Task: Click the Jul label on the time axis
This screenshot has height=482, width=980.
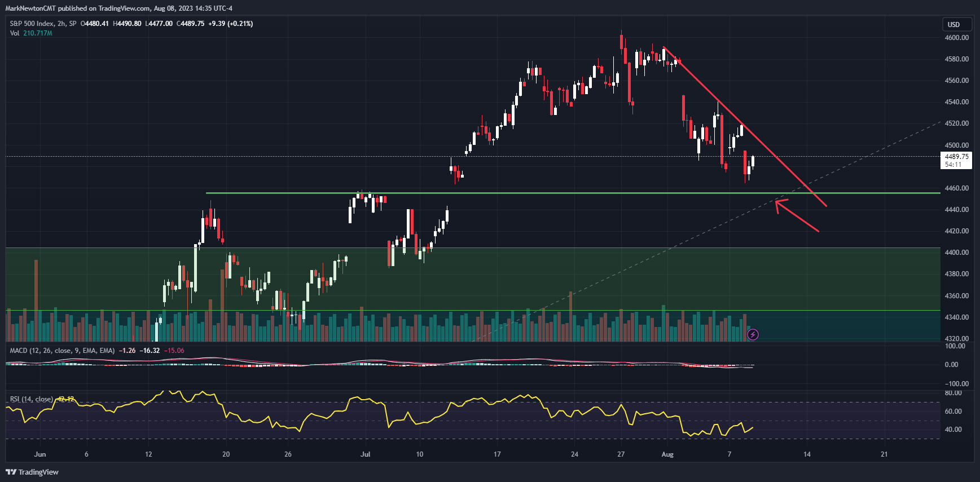Action: coord(365,454)
